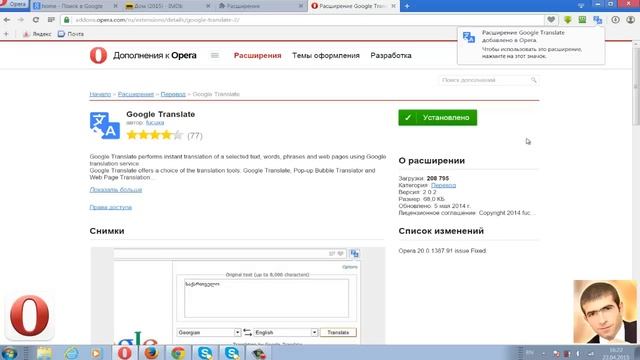The width and height of the screenshot is (640, 360).
Task: Click the green download arrow extension icon
Action: (567, 20)
